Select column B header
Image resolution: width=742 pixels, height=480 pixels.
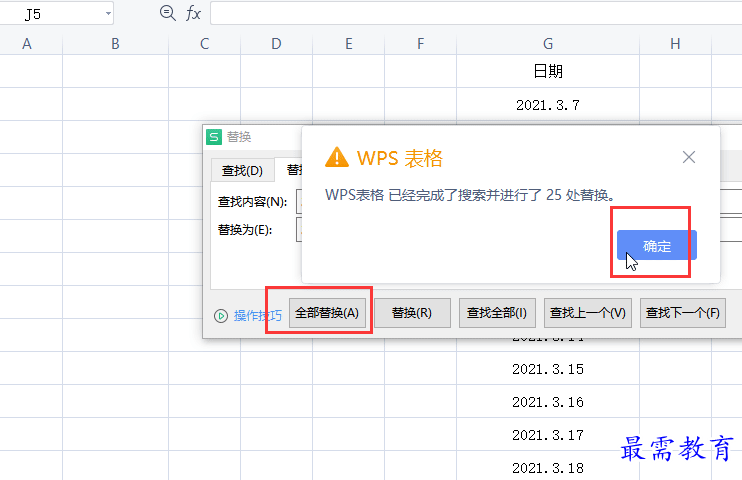(115, 44)
